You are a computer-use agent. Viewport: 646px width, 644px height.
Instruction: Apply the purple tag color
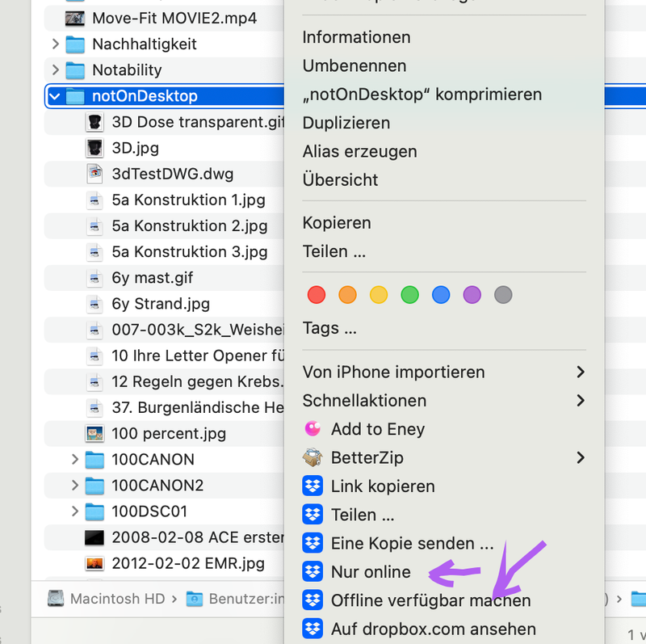coord(472,295)
